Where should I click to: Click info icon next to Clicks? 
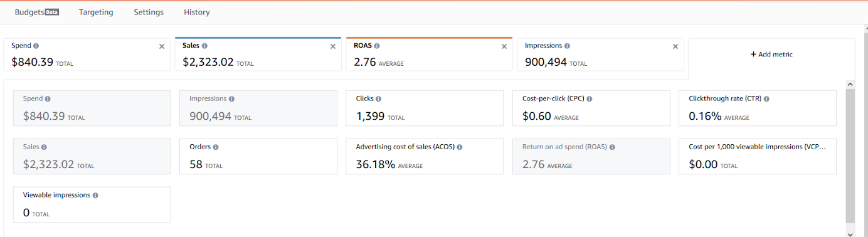click(378, 99)
